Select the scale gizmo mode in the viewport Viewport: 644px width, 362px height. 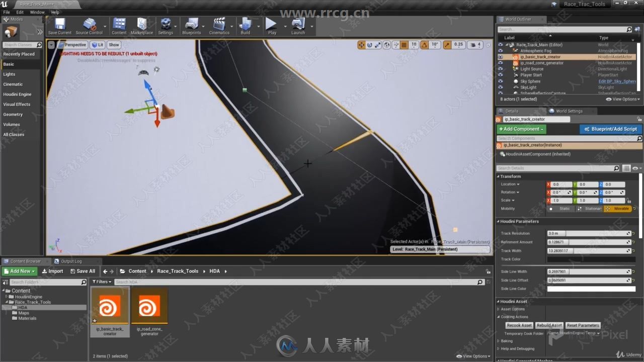click(x=378, y=45)
